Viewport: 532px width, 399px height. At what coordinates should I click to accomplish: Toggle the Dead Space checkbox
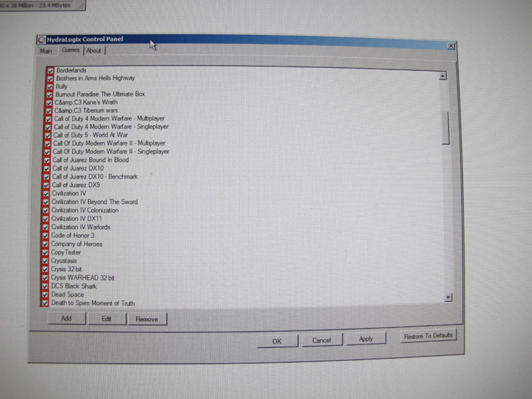tap(46, 295)
